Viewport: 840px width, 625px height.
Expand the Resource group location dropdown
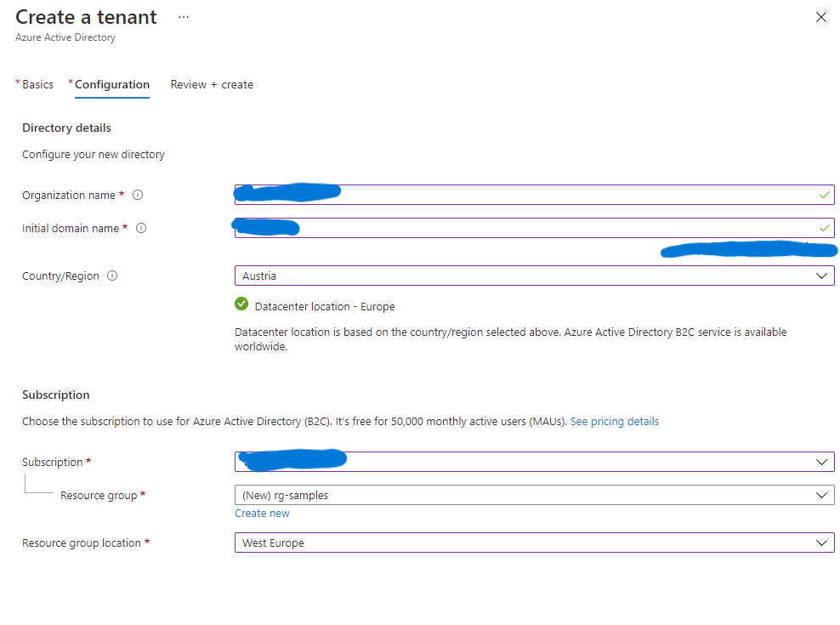(821, 543)
